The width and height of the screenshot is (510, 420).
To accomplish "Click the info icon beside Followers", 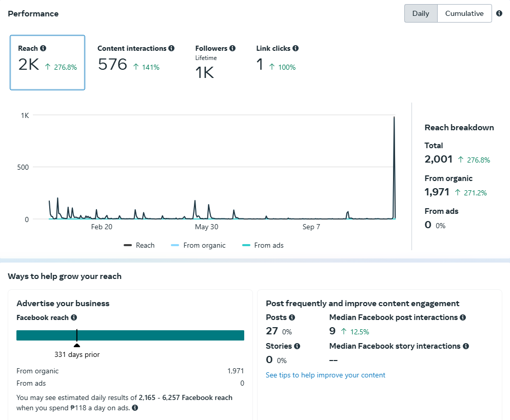I will pos(232,48).
